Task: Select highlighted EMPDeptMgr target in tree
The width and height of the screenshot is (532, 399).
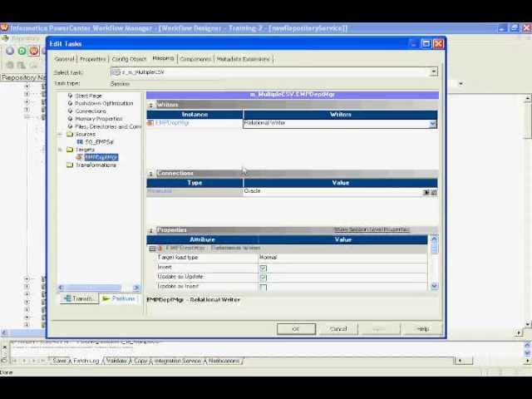Action: pos(101,157)
